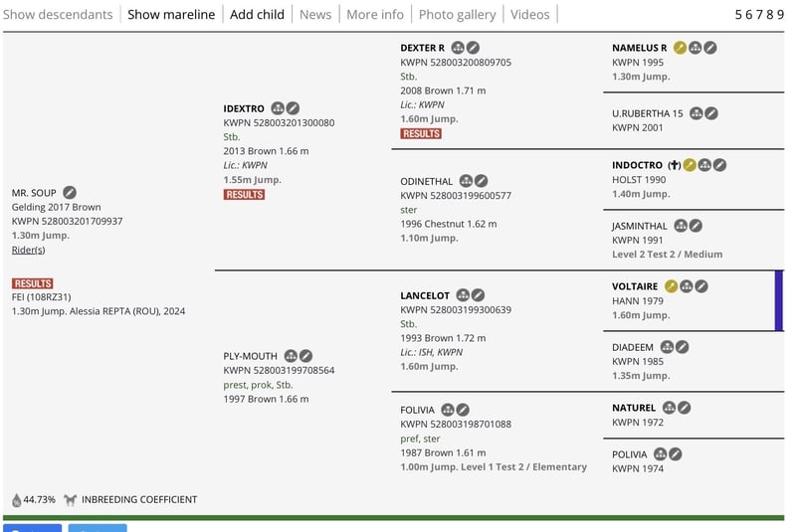Click the gold icon next to NAMELUS R

tap(680, 47)
